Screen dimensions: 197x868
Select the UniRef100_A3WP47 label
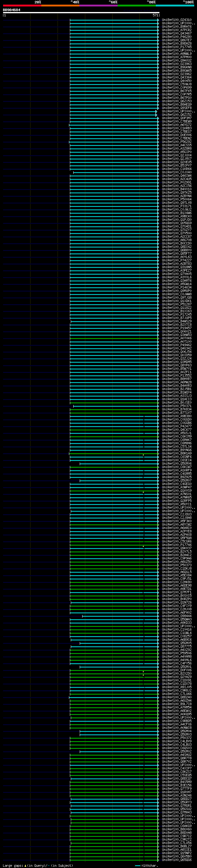pyautogui.click(x=176, y=487)
